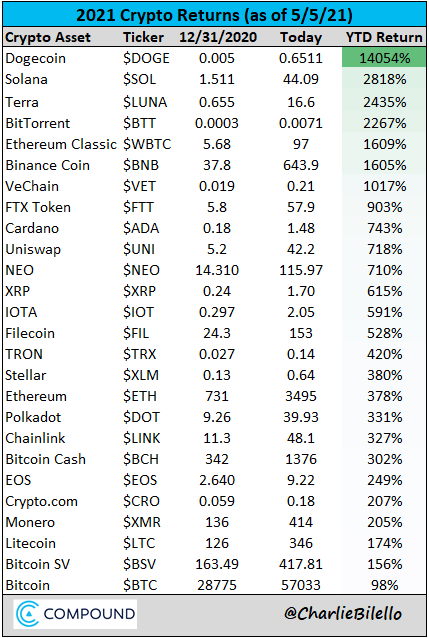Click the Crypto.com asset name
Screen dimensions: 429x638
pyautogui.click(x=42, y=501)
